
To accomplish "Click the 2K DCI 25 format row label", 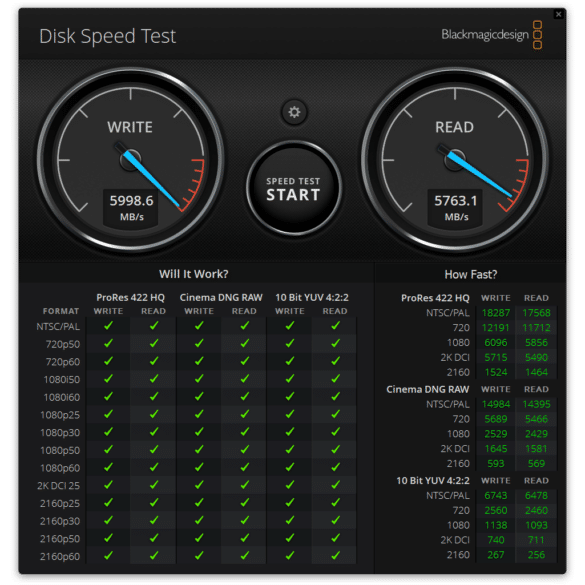I will tap(59, 486).
